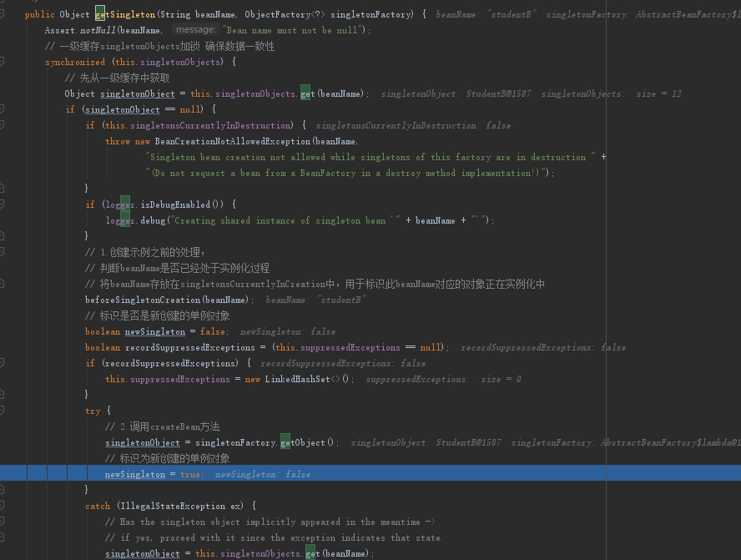Click the 'size = 12' debug hint

coord(658,93)
